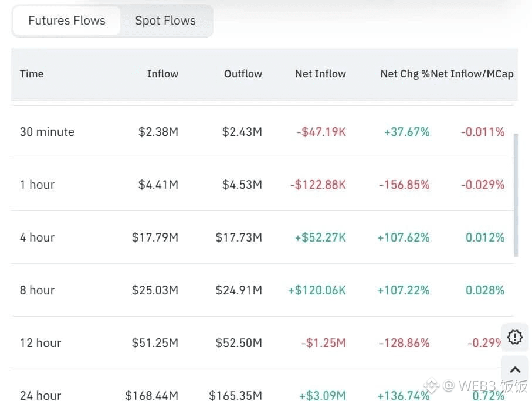Click the Time column header
Screen dimensions: 532x401
(32, 74)
